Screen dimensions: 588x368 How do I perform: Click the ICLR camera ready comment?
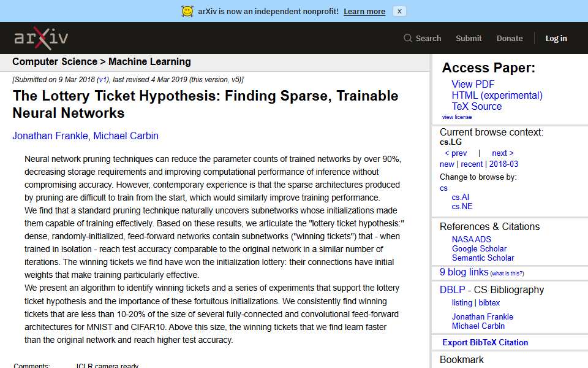coord(107,366)
